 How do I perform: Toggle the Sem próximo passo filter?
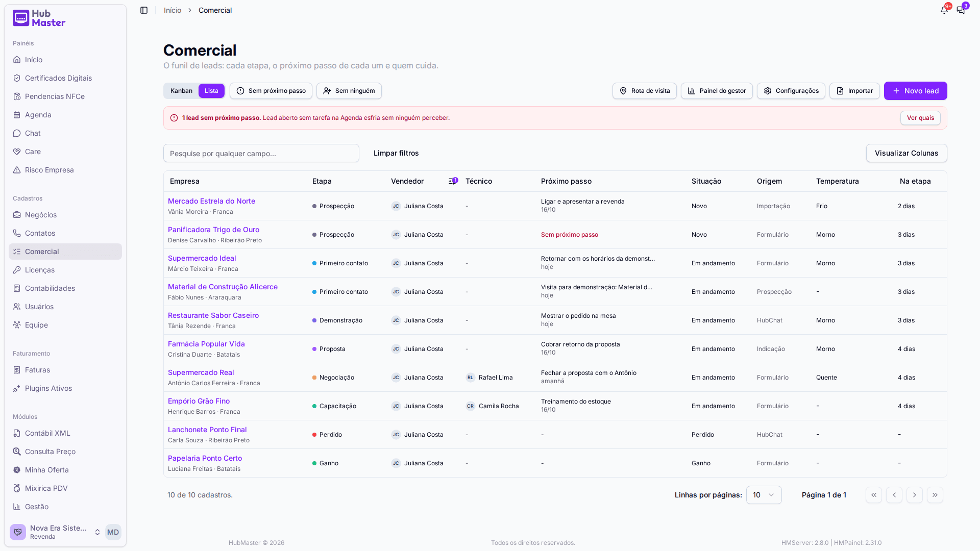[x=271, y=91]
